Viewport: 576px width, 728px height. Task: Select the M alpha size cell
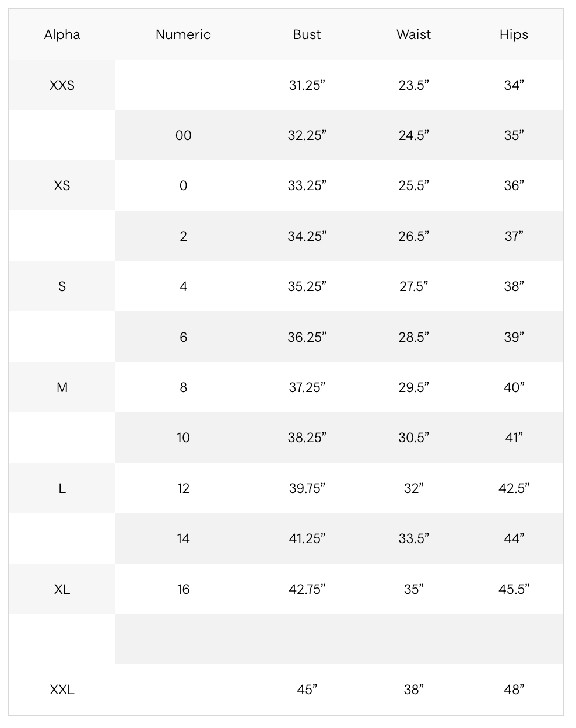(62, 387)
